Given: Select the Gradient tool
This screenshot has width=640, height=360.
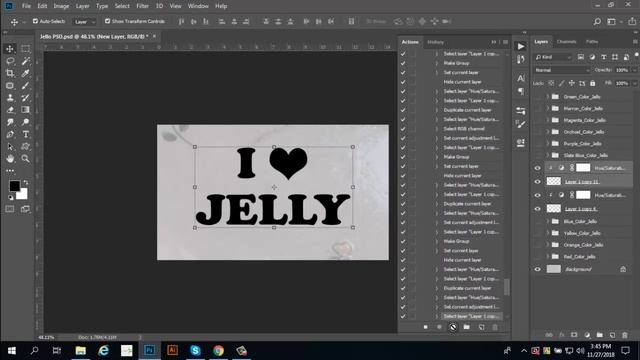Looking at the screenshot, I should tap(25, 110).
